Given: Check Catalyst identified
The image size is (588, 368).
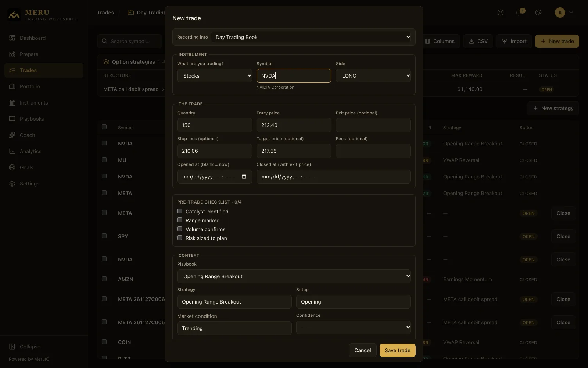Looking at the screenshot, I should (179, 211).
